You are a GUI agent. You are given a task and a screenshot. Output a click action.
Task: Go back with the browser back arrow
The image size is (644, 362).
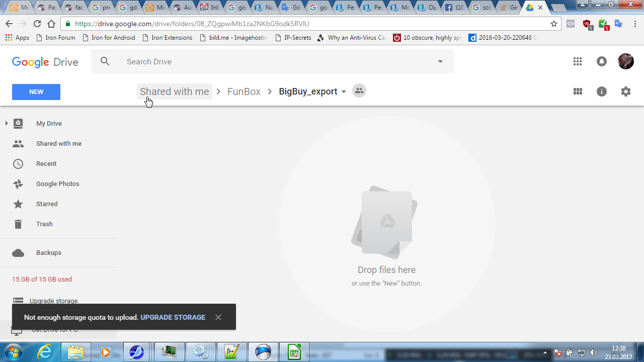coord(9,24)
